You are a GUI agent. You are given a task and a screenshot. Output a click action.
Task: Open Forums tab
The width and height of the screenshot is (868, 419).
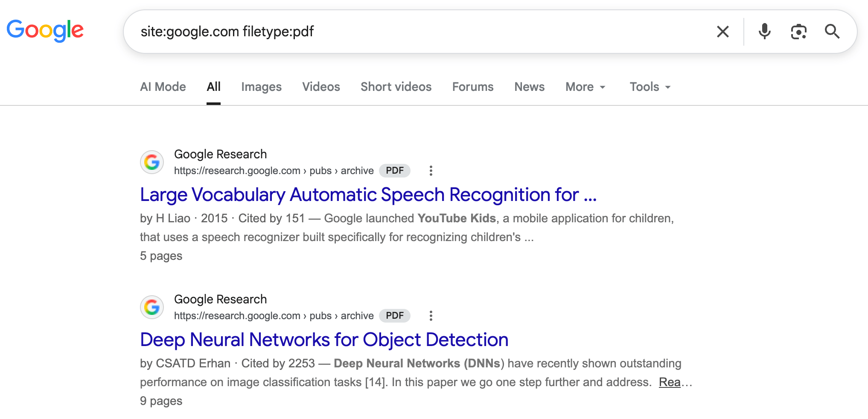tap(473, 87)
